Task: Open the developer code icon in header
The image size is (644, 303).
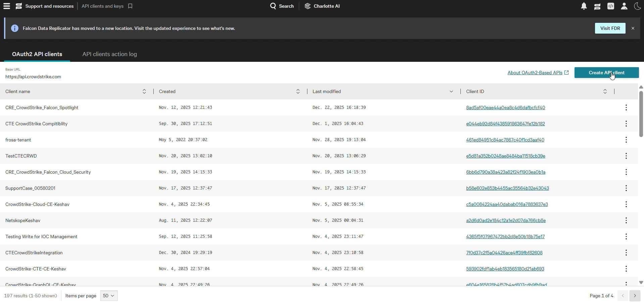Action: 611,6
